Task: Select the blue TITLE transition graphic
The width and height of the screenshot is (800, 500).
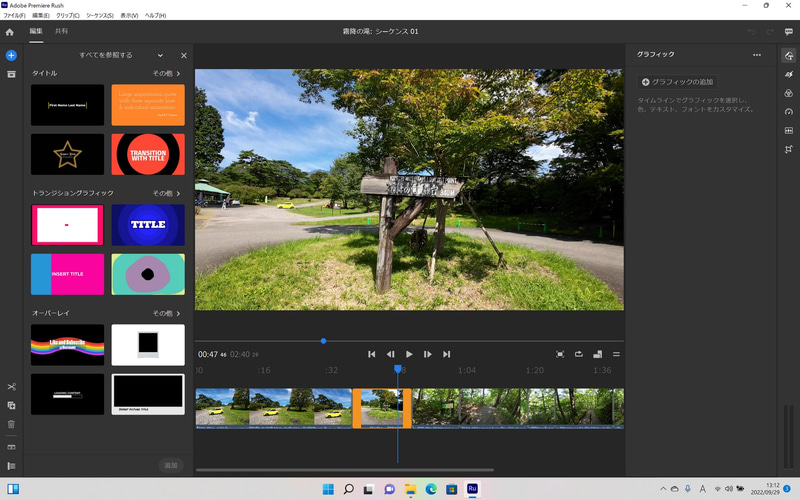Action: pos(148,225)
